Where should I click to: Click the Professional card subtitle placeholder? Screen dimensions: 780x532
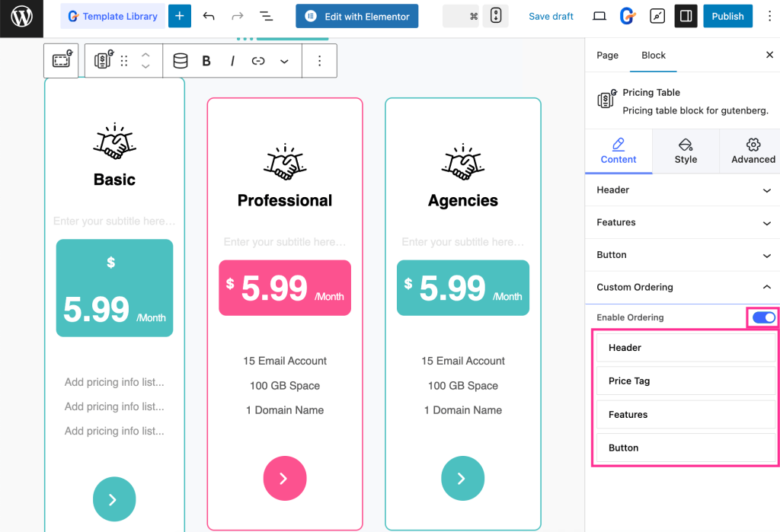[285, 241]
